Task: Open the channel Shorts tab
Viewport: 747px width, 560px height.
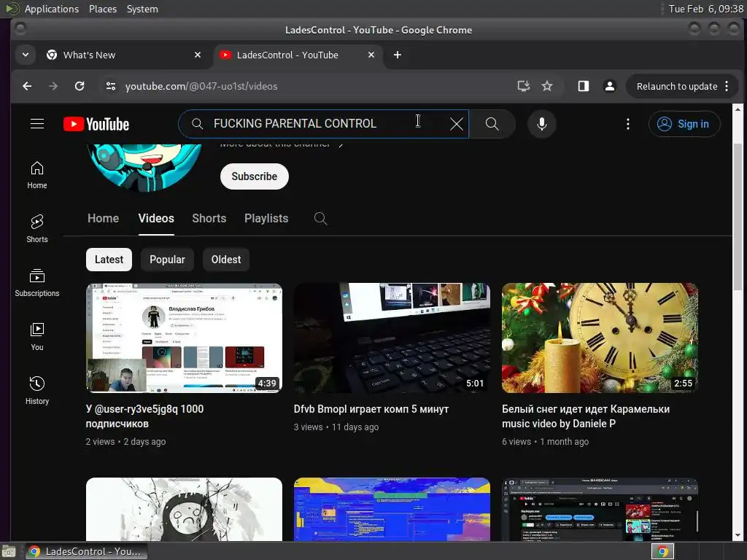Action: [209, 219]
